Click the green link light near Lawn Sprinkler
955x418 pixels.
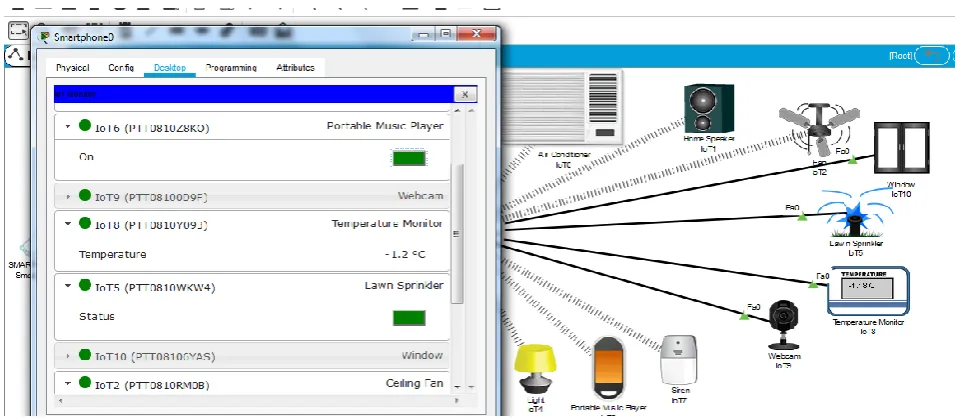[x=802, y=216]
